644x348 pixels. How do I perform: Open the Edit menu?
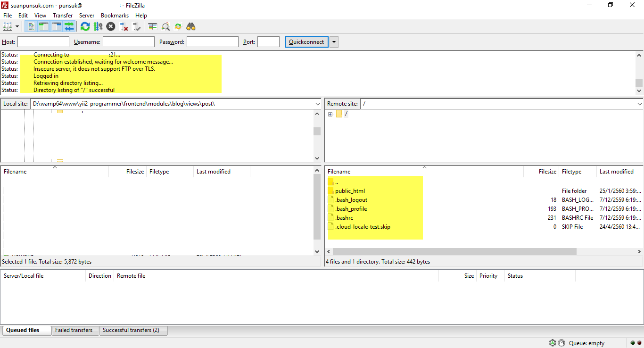(x=23, y=16)
